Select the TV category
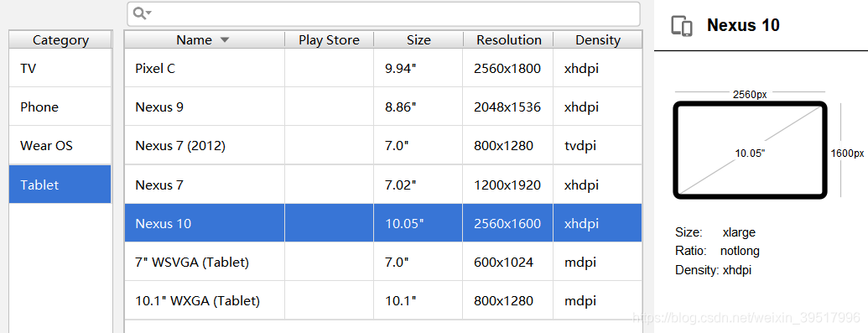This screenshot has width=868, height=333. (60, 68)
